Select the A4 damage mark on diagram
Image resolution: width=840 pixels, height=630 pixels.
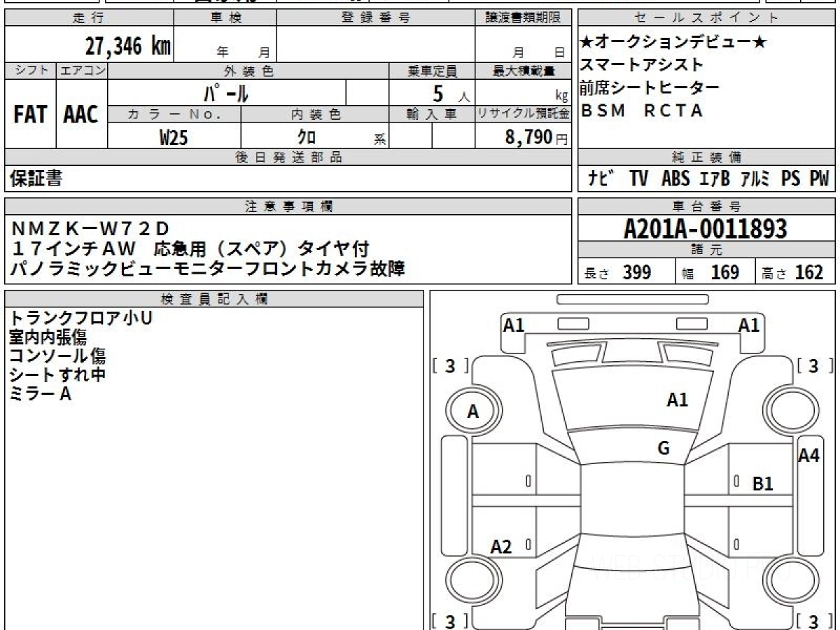808,456
